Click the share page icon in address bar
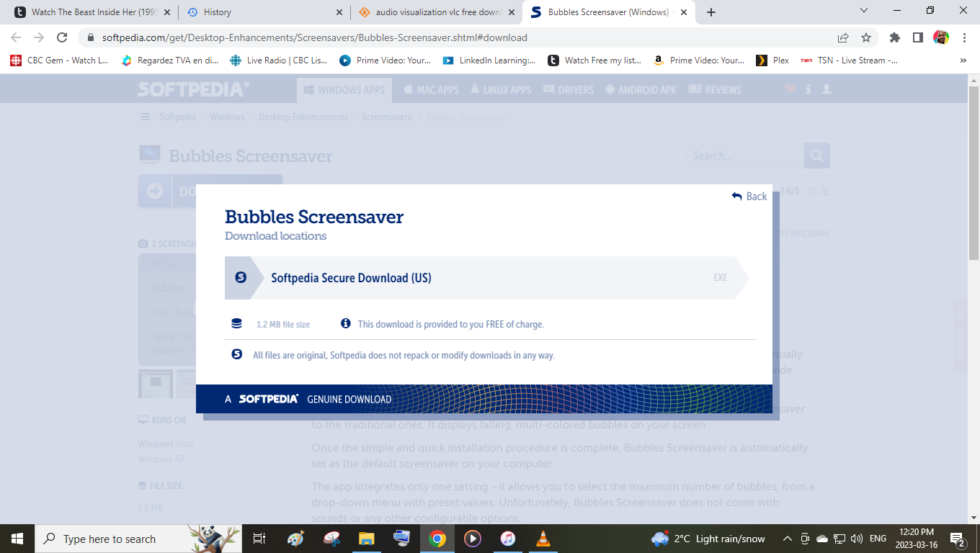The image size is (980, 553). click(x=843, y=37)
